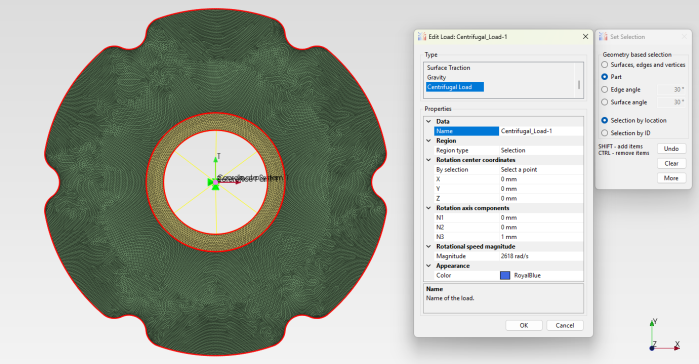The width and height of the screenshot is (699, 364).
Task: Collapse the Data property group
Action: 428,121
